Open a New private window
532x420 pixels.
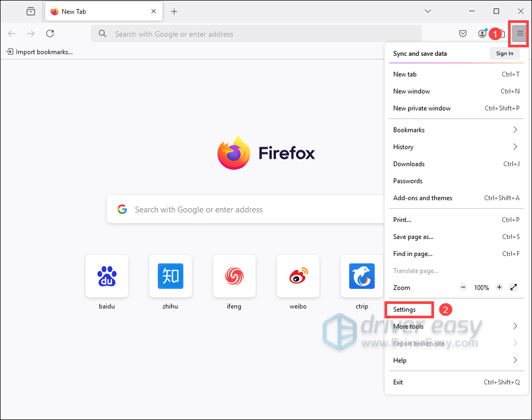[456, 108]
